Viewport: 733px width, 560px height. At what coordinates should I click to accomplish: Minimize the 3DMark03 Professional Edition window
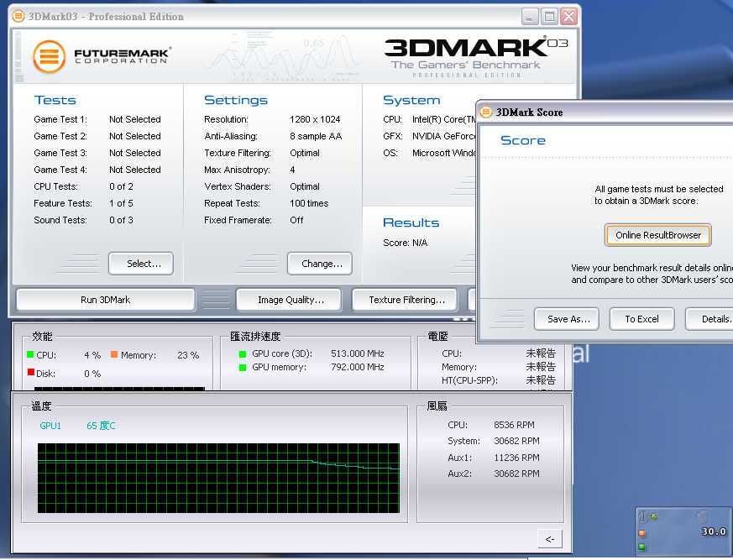(530, 17)
